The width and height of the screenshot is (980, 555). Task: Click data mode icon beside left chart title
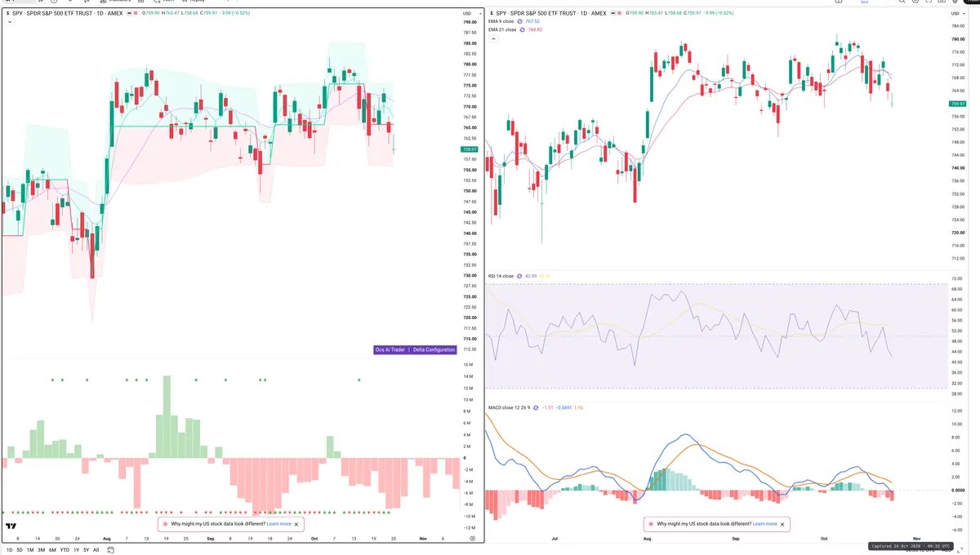coord(136,13)
